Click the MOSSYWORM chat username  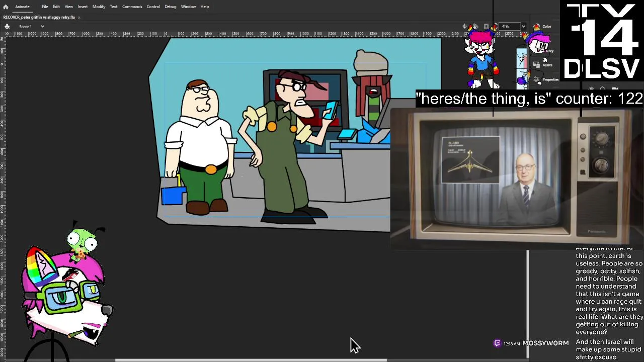[545, 343]
